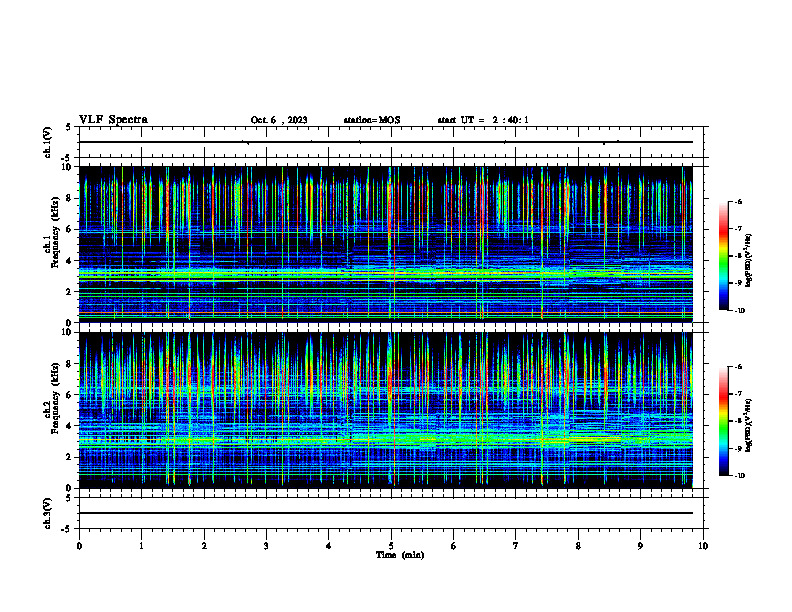Viewport: 792px width, 612px height.
Task: Click the "-5" tick on ch.3(V) axis
Action: 66,529
